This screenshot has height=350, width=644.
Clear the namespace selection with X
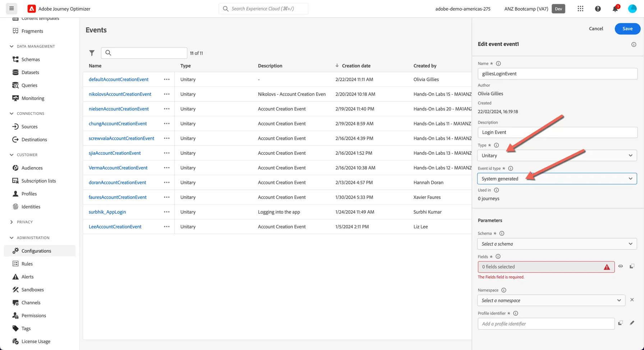632,300
